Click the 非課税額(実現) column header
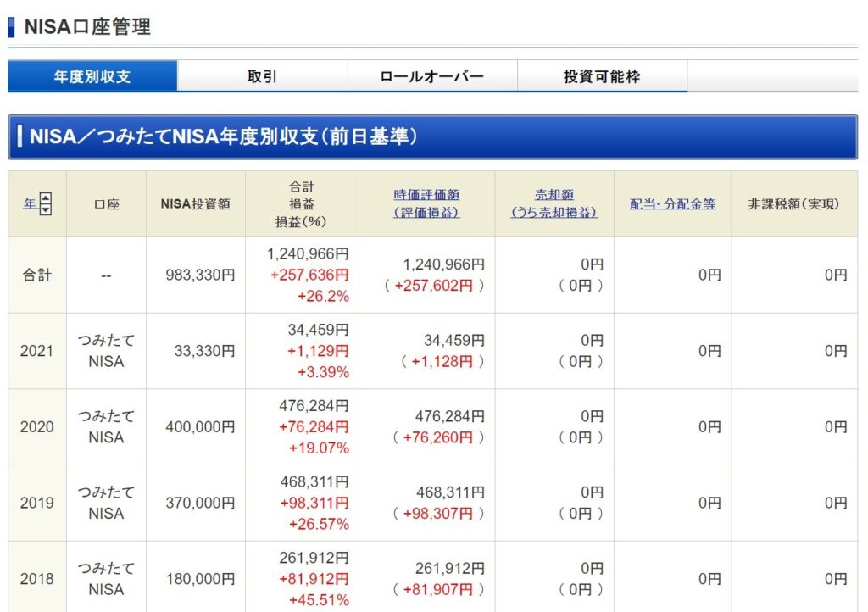This screenshot has height=612, width=868. (793, 203)
